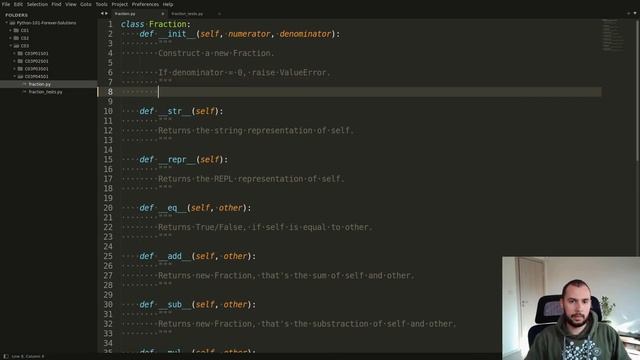
Task: Click the '__add__' method name
Action: point(175,256)
